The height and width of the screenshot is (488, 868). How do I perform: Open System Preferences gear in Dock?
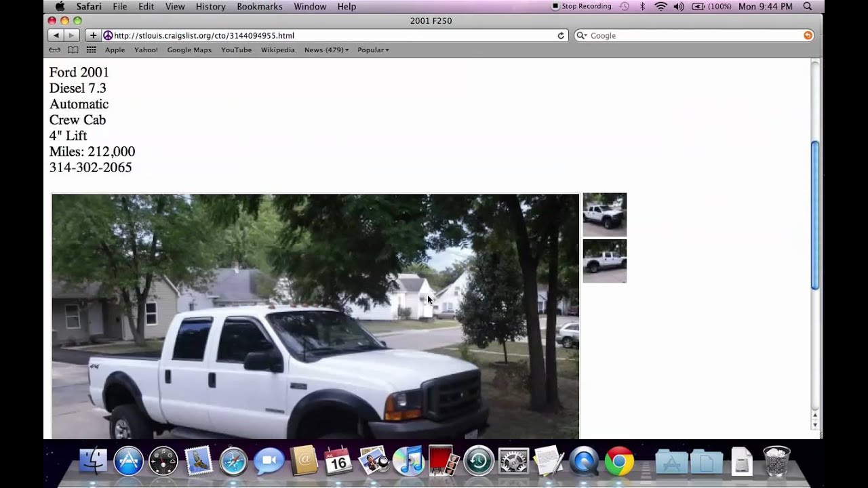tap(513, 462)
